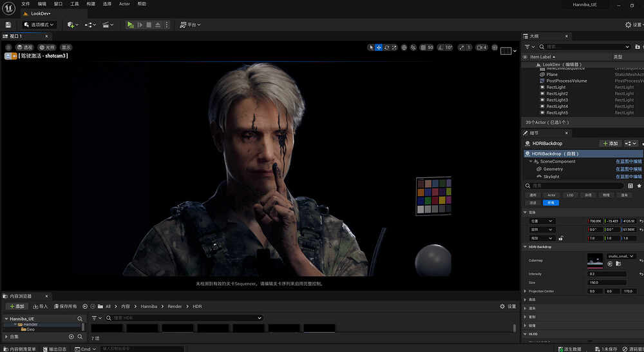Click the eject button in play toolbar

(x=158, y=24)
